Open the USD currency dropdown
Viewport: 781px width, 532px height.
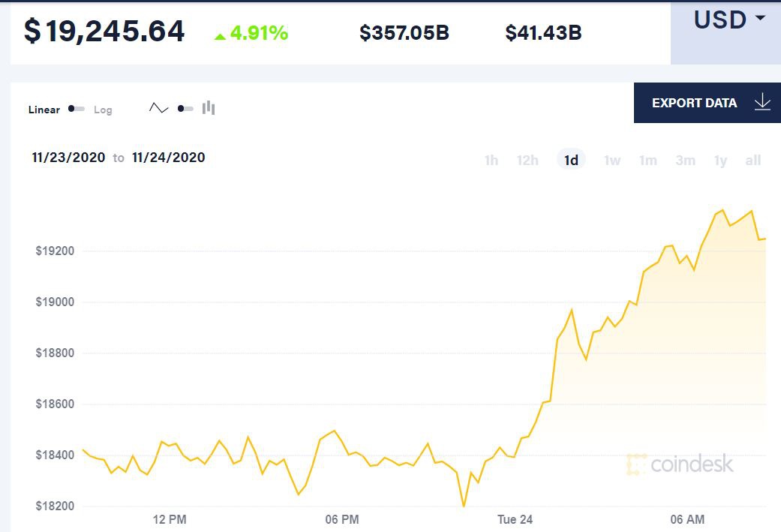729,20
